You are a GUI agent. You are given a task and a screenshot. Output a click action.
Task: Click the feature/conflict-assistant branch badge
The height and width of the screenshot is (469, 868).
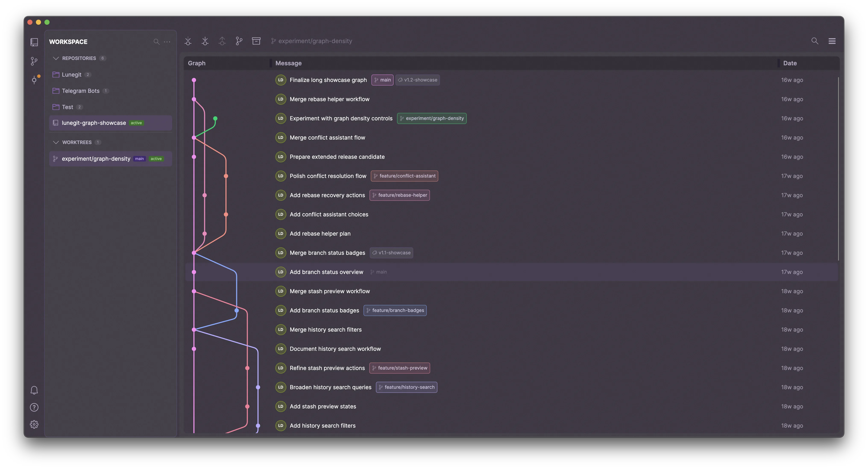point(404,176)
